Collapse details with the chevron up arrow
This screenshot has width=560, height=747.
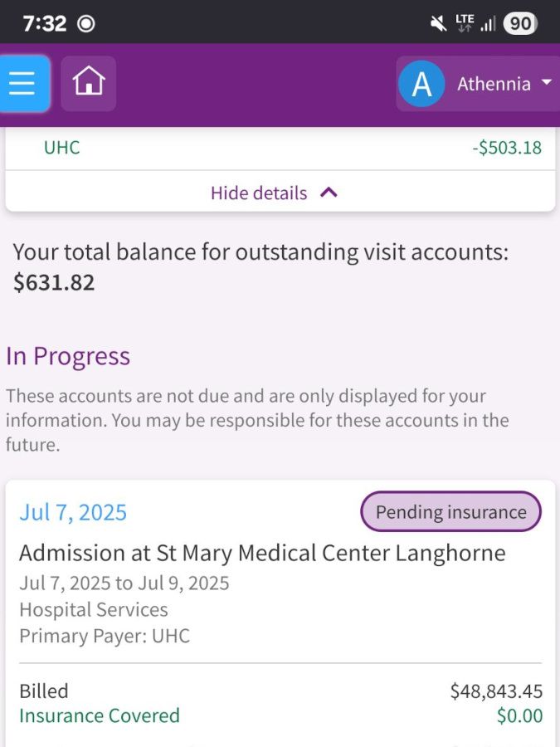click(329, 193)
